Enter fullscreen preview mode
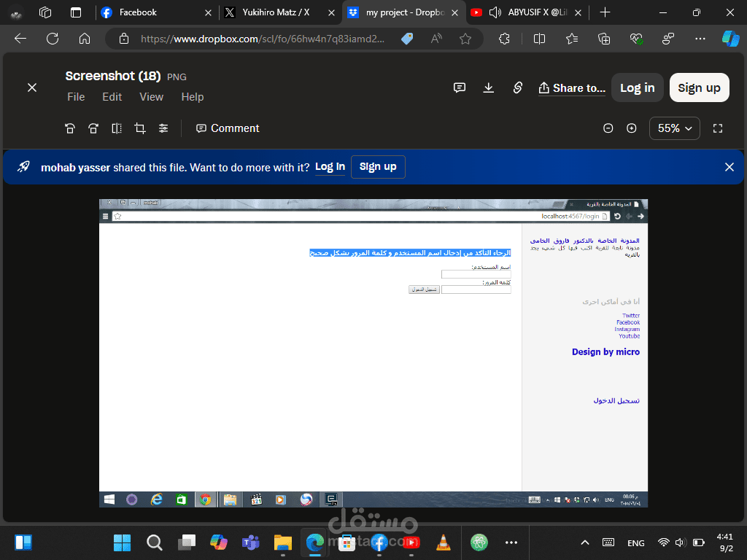Viewport: 747px width, 560px height. point(718,128)
